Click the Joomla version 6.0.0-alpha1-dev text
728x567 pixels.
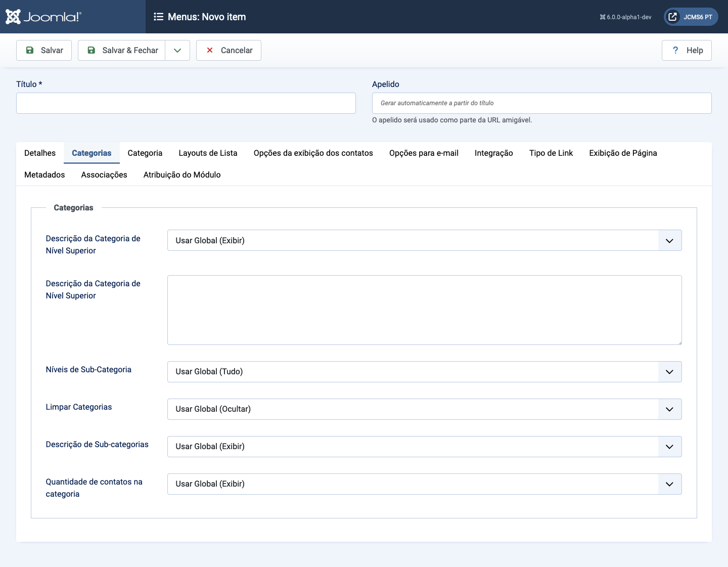click(625, 17)
